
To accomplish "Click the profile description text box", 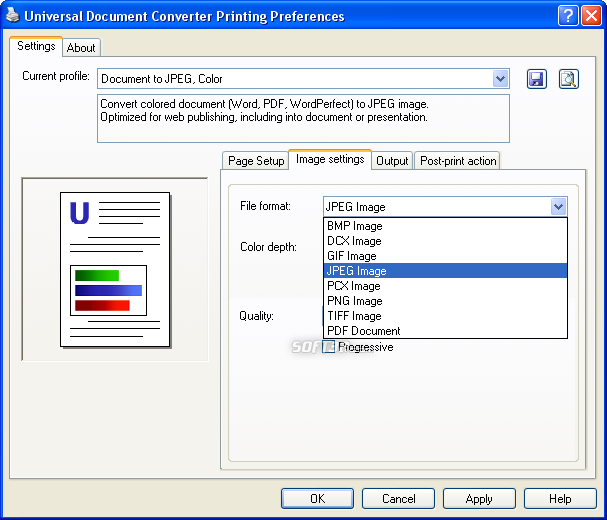I will (x=303, y=118).
